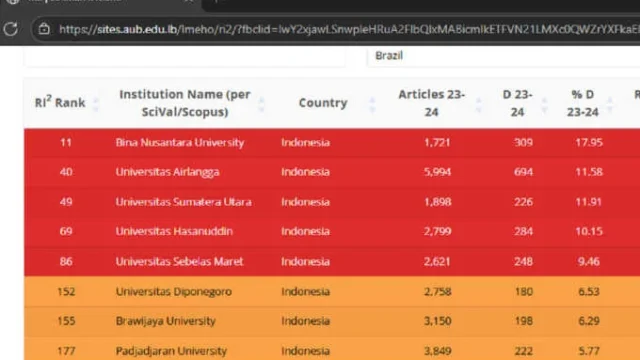
Task: Click Indonesia in Bina Nusantara row
Action: tap(305, 142)
